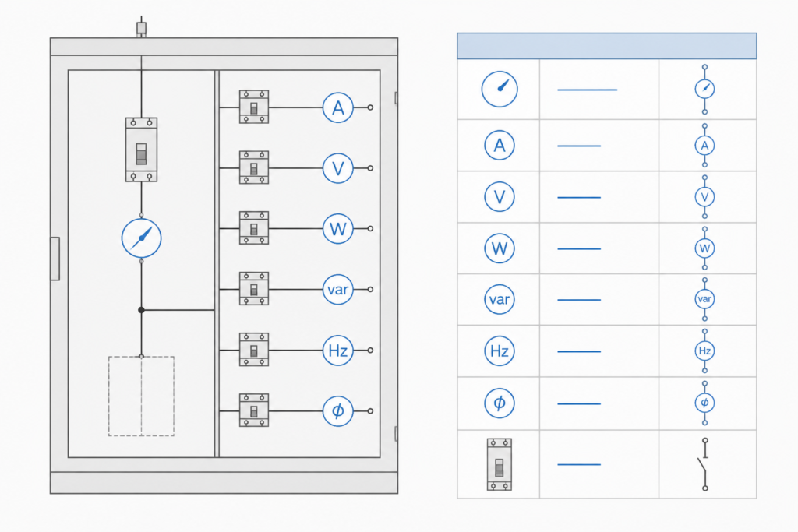Click the φ pictogram in the legend table
798x532 pixels.
500,403
